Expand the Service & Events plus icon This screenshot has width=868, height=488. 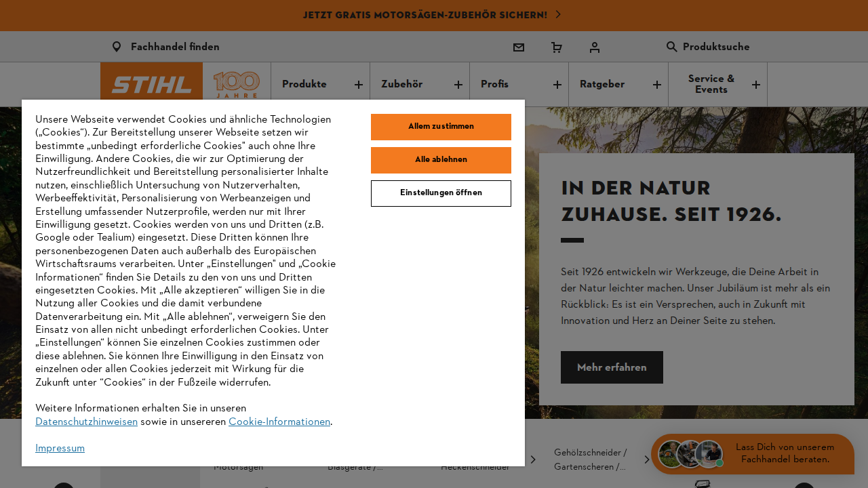pyautogui.click(x=755, y=84)
